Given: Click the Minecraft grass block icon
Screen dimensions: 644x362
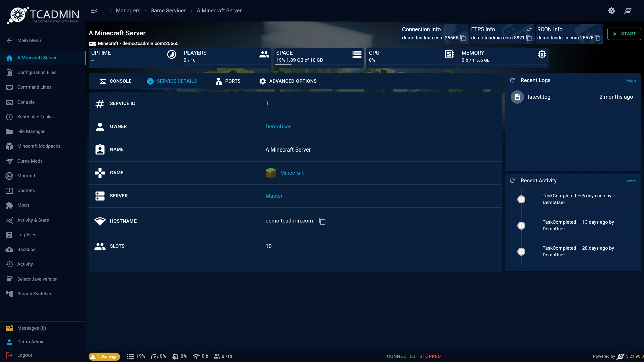Looking at the screenshot, I should (271, 173).
